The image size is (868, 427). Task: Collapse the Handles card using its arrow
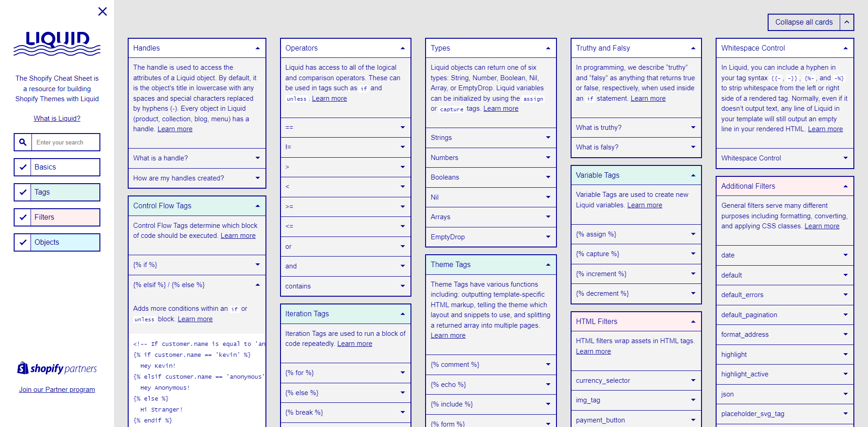[258, 48]
